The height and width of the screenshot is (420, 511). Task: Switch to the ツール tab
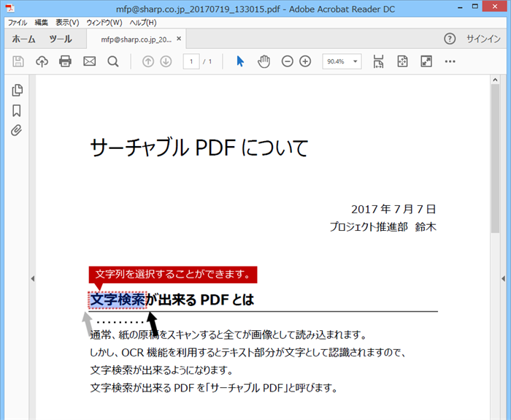point(61,39)
